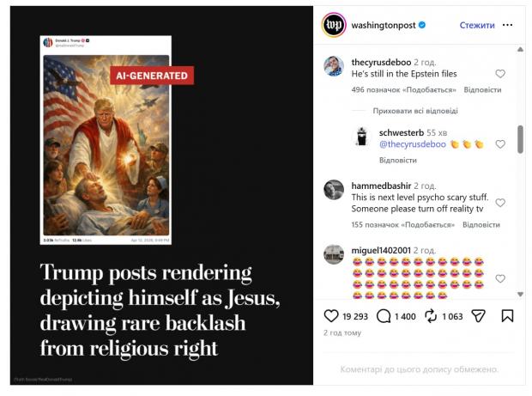Click the @thecyrusdeboo mention link
The image size is (532, 396).
(x=411, y=145)
